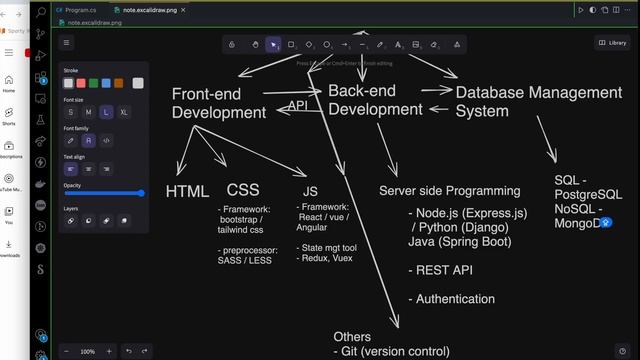Bring selection to front layer
The height and width of the screenshot is (360, 640).
pyautogui.click(x=124, y=221)
